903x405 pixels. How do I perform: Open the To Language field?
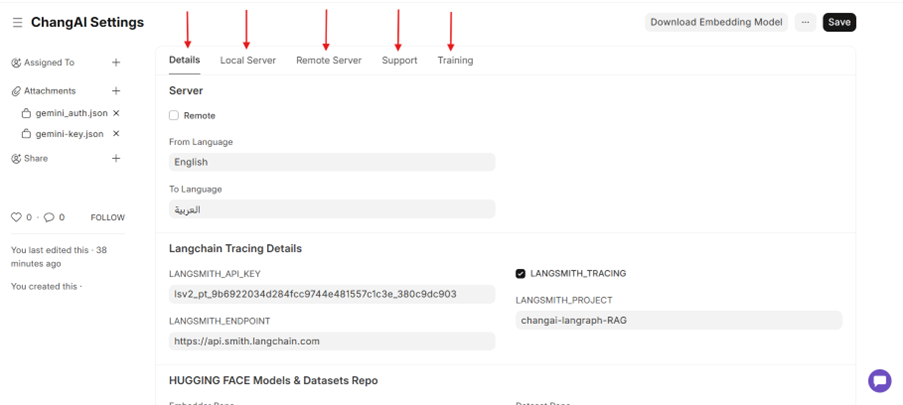click(x=332, y=210)
